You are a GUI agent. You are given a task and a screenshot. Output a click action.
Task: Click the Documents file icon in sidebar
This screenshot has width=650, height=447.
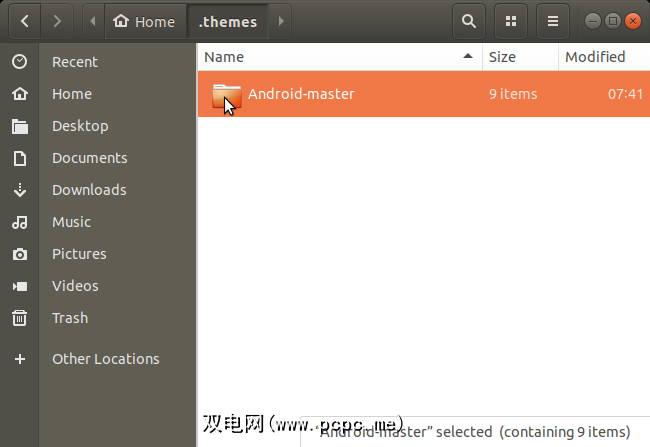19,158
